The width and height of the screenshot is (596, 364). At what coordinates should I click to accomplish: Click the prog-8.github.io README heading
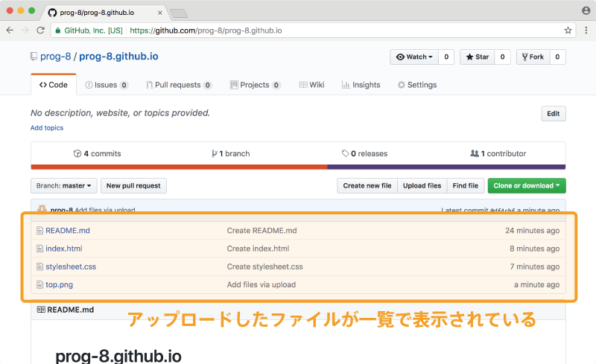click(118, 356)
